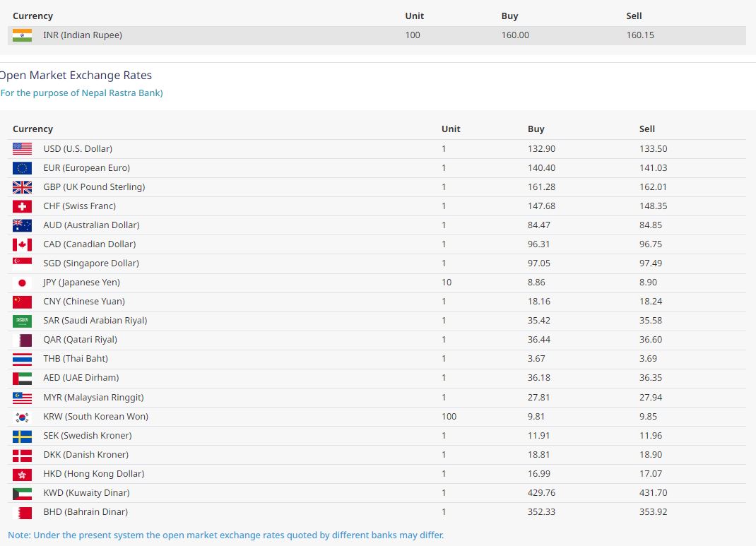Select the INR sell rate 160.15
756x546 pixels.
tap(640, 35)
